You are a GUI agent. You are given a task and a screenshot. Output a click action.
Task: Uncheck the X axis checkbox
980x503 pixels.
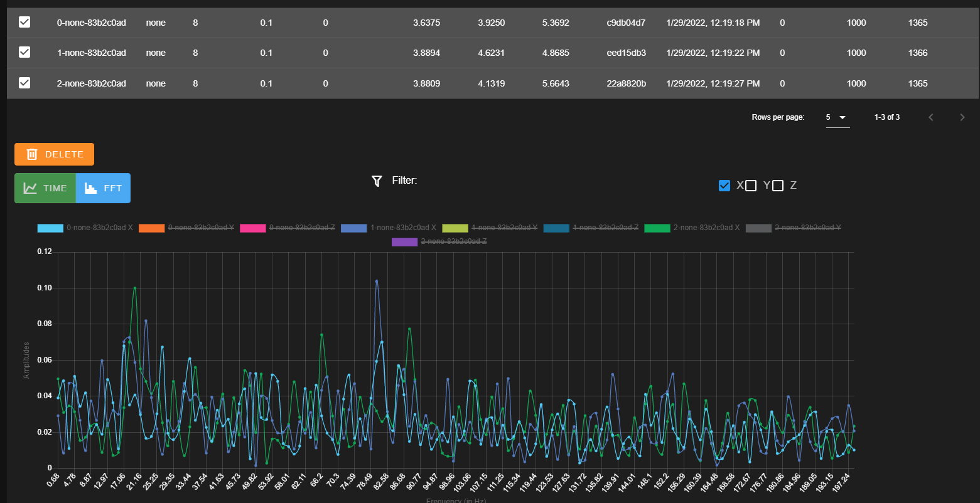[x=724, y=185]
